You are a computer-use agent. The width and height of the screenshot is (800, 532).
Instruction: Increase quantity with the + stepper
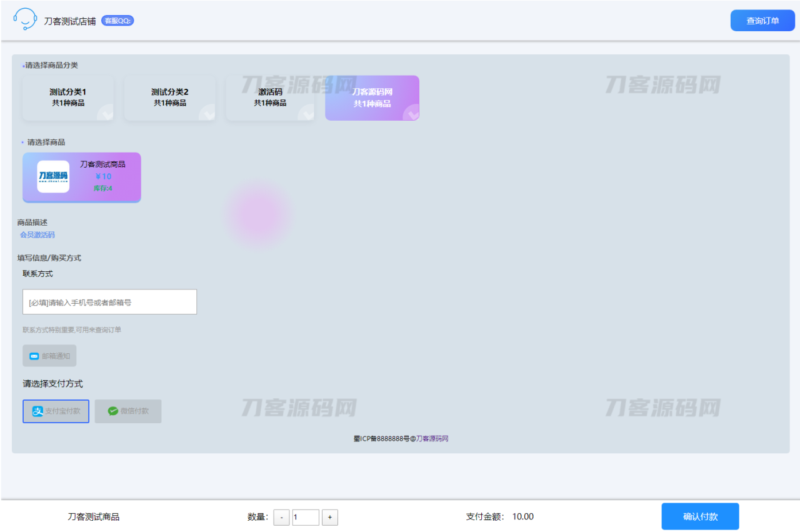point(329,517)
